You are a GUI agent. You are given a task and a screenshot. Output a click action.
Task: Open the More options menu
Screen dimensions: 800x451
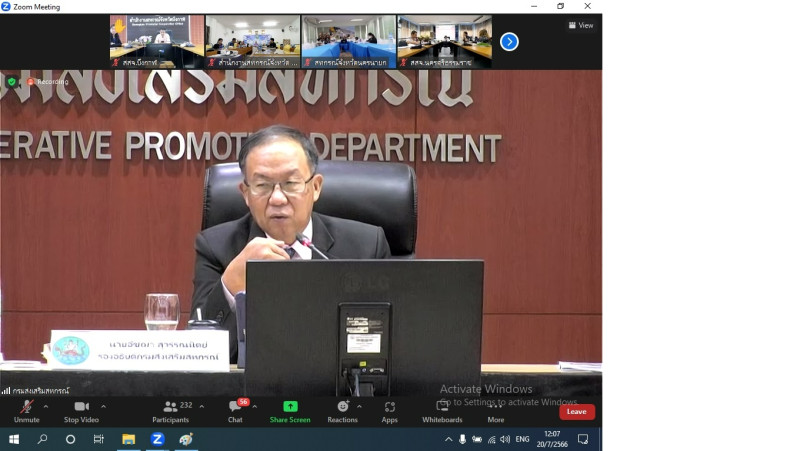point(496,411)
